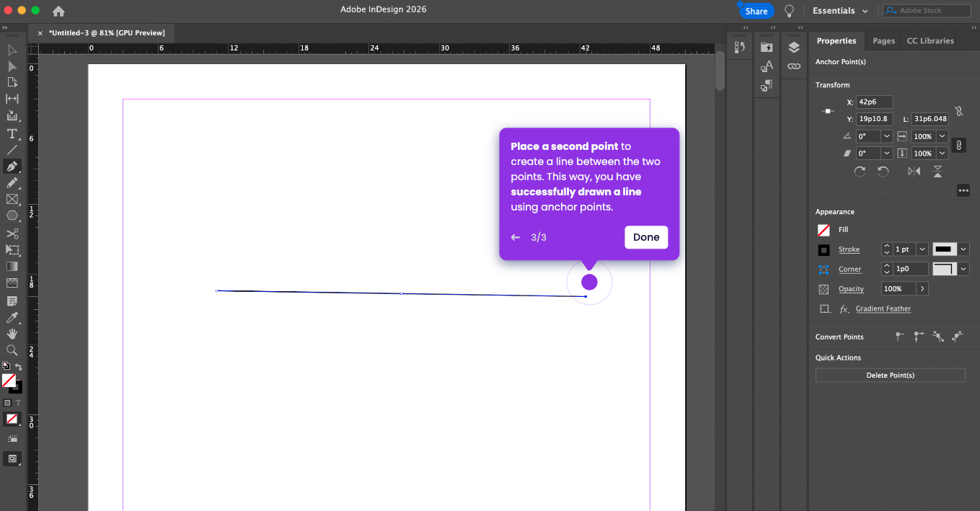Open shear angle dropdown
Viewport: 980px width, 511px height.
coord(886,154)
